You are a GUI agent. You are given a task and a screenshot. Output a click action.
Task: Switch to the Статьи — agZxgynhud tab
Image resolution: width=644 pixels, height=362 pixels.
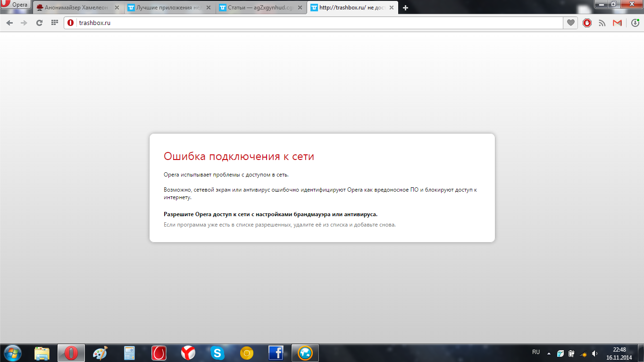click(261, 8)
